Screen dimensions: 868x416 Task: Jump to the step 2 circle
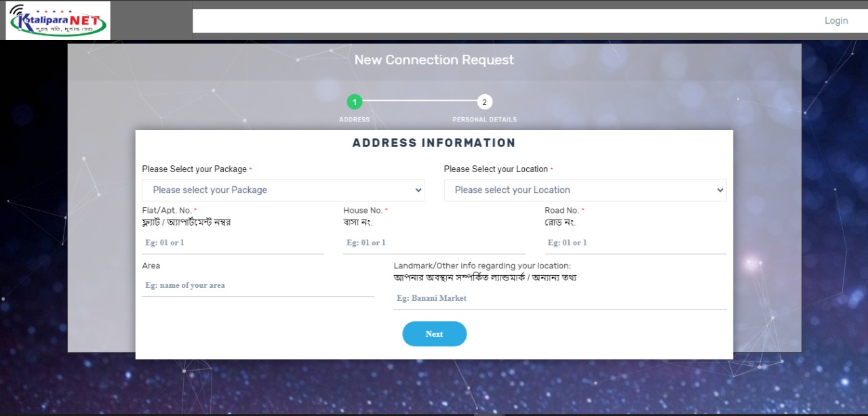[x=484, y=102]
